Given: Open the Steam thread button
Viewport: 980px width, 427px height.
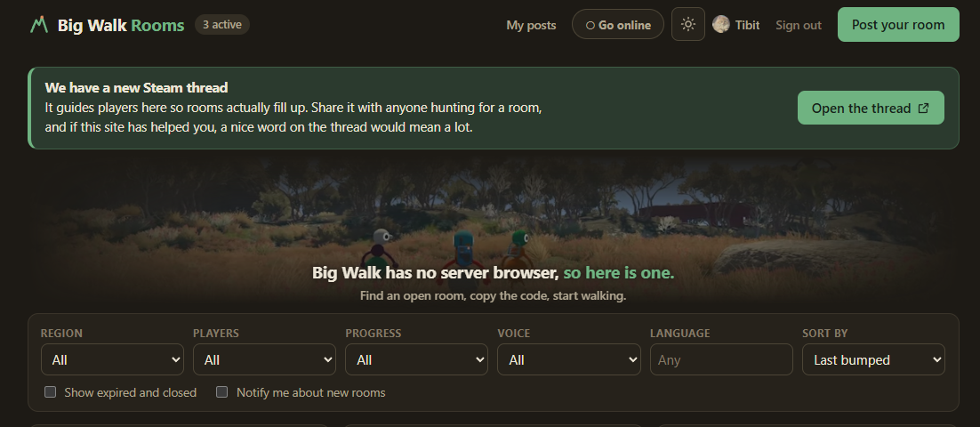Looking at the screenshot, I should 871,108.
